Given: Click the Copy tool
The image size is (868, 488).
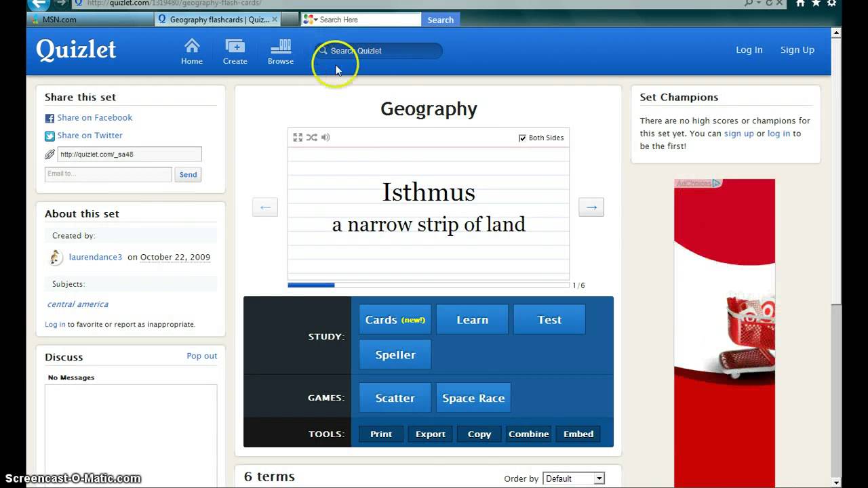Looking at the screenshot, I should coord(479,434).
